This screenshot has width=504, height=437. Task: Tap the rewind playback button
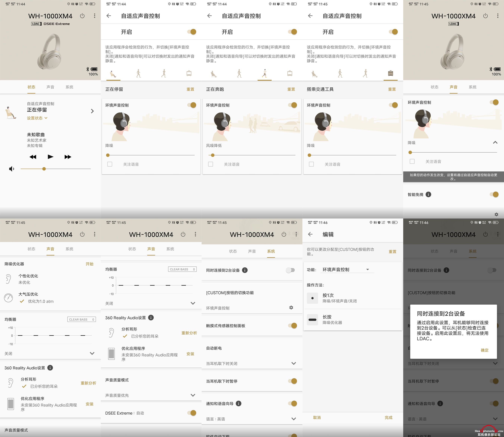pyautogui.click(x=33, y=157)
